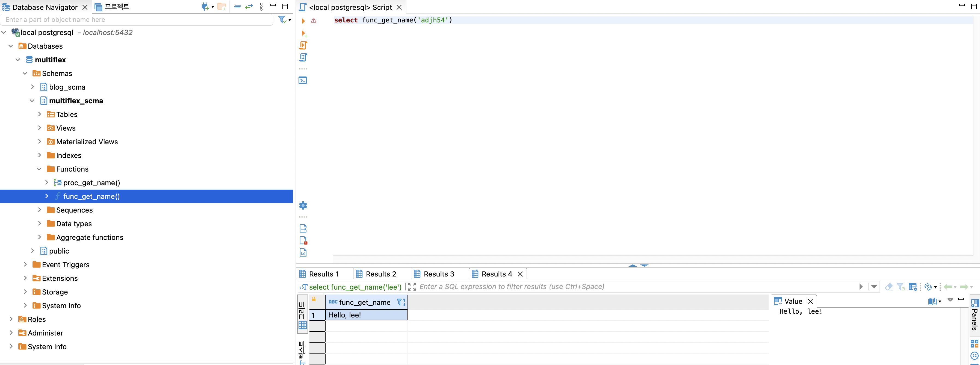980x365 pixels.
Task: Click the Explain execution plan icon
Action: coord(303,57)
